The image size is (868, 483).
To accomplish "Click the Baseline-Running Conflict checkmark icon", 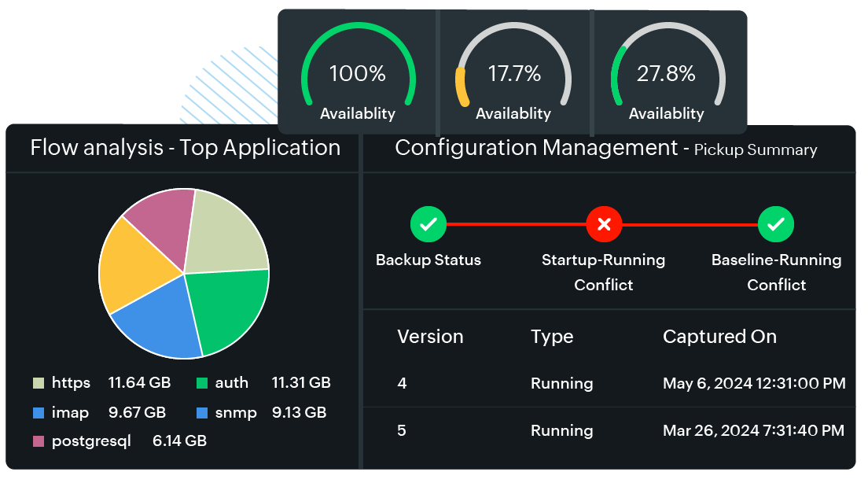I will click(x=776, y=225).
